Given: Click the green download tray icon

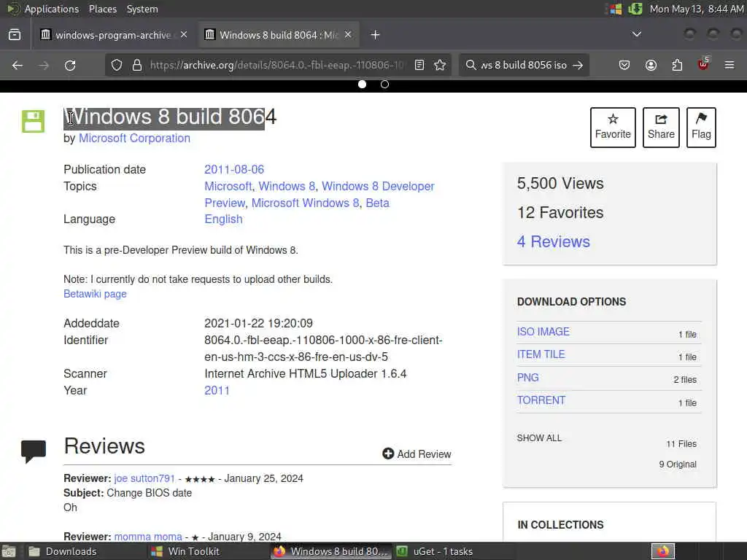Looking at the screenshot, I should 635,9.
